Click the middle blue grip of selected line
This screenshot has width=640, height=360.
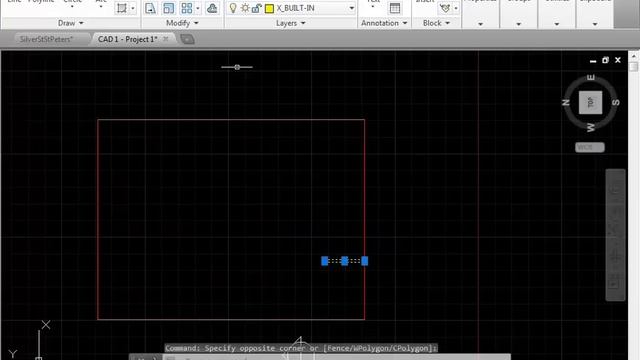[344, 261]
